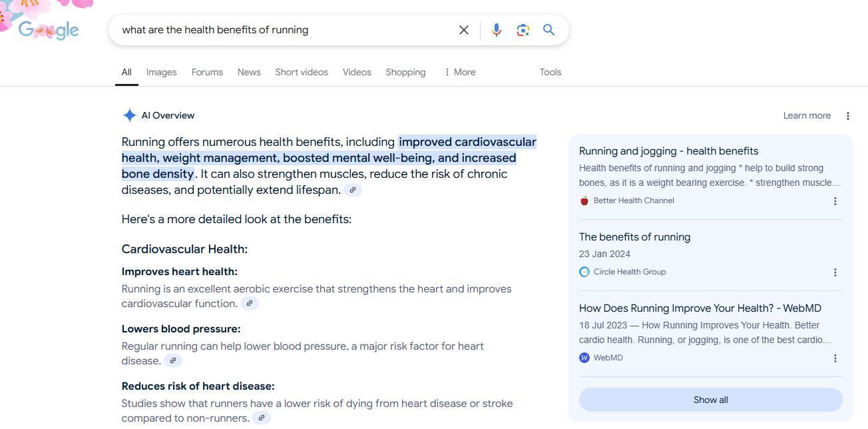The height and width of the screenshot is (429, 868).
Task: Click the link icon after 'compared to non-runners'
Action: click(262, 418)
